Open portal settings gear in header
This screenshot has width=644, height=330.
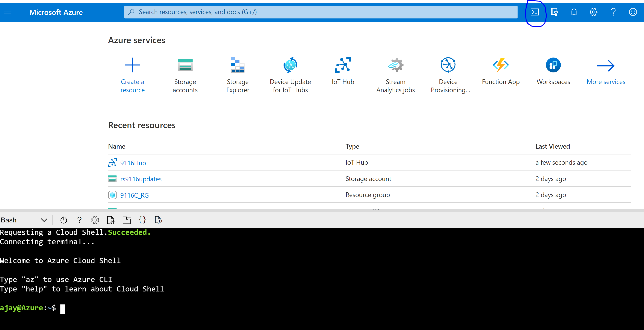click(x=593, y=12)
